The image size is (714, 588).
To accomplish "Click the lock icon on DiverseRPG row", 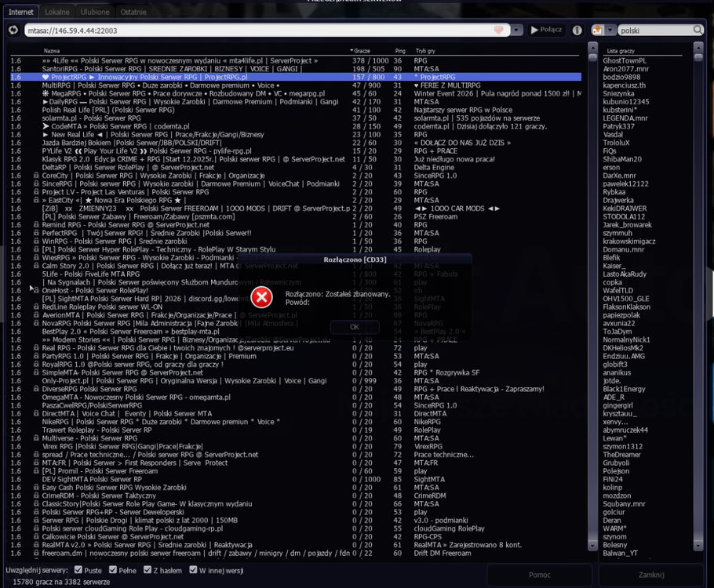I will pyautogui.click(x=36, y=389).
